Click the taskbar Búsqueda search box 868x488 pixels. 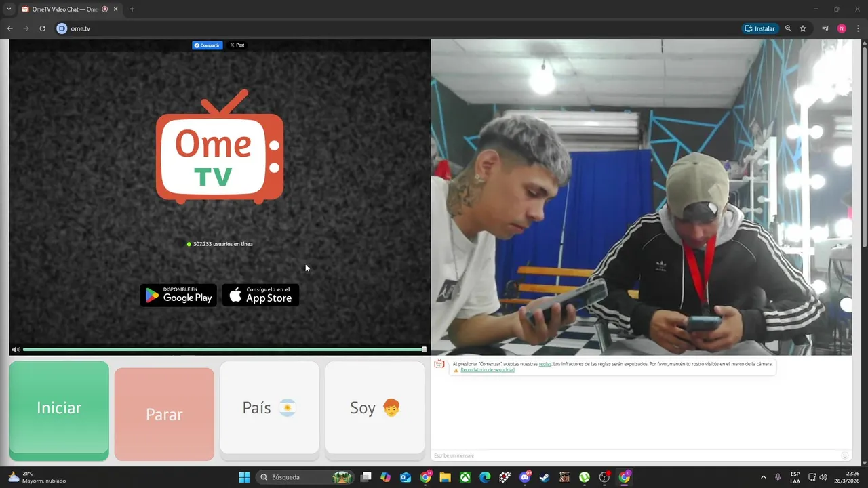tap(305, 477)
